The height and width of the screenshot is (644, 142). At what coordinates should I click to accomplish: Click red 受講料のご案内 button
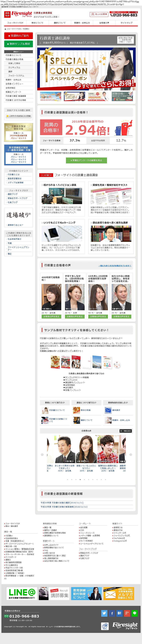click(18, 36)
